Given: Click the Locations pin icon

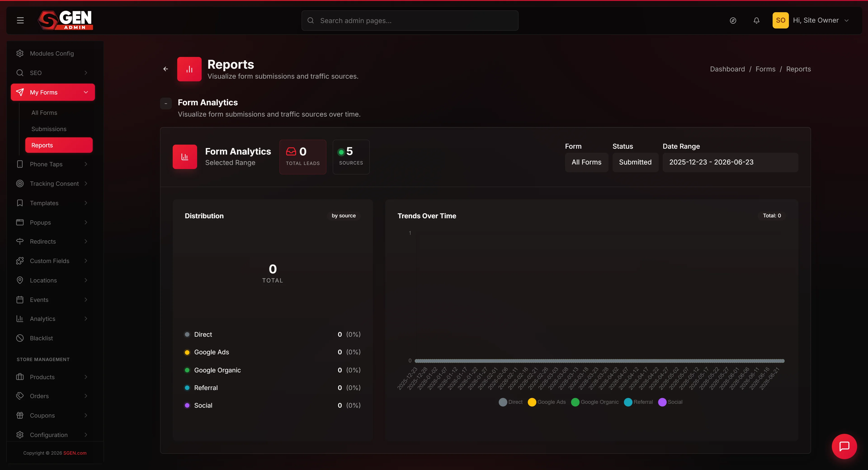Looking at the screenshot, I should pyautogui.click(x=20, y=280).
